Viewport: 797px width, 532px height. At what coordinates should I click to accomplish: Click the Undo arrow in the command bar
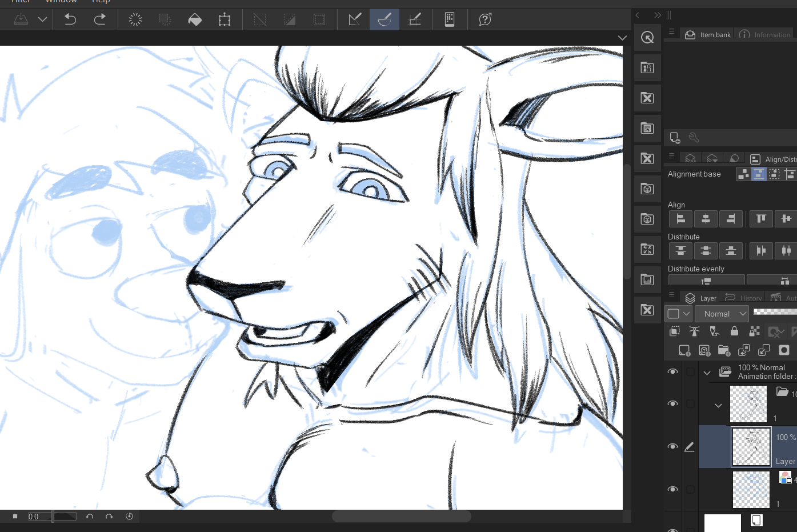pos(70,19)
